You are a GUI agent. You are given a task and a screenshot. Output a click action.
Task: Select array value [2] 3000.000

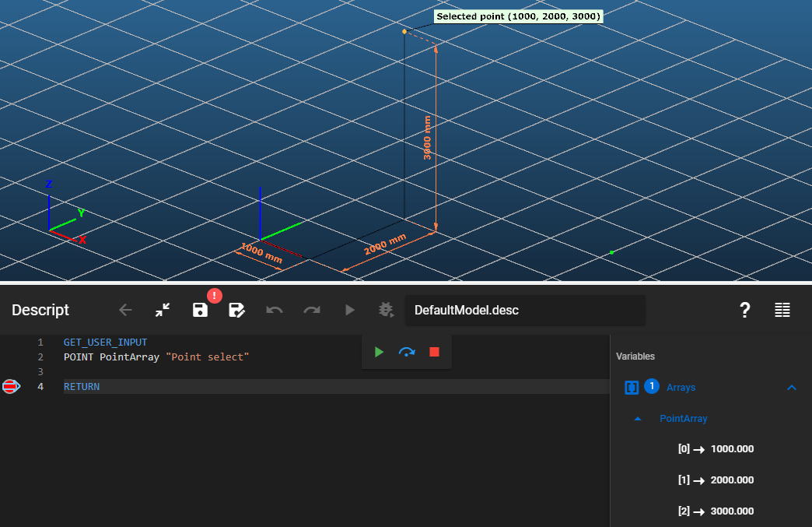click(x=716, y=511)
